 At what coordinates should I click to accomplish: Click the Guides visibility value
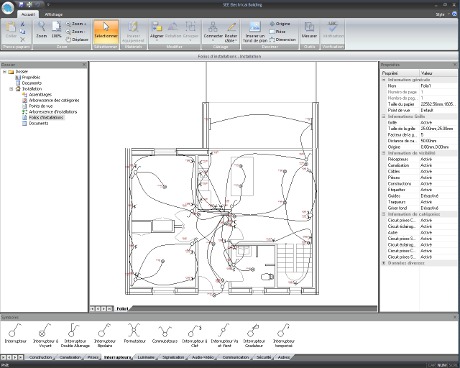tap(438, 196)
